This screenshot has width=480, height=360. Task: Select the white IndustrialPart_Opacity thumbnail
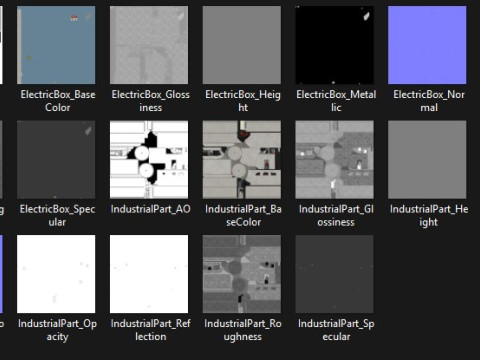coord(56,274)
